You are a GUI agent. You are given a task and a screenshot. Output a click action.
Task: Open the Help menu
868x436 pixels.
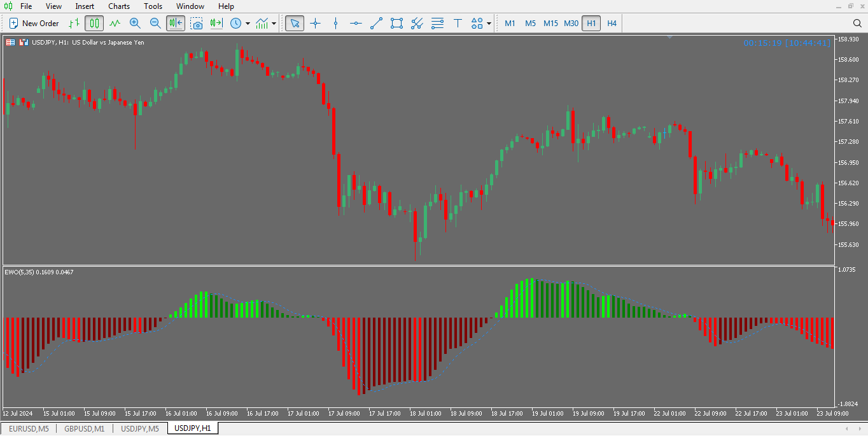point(226,6)
